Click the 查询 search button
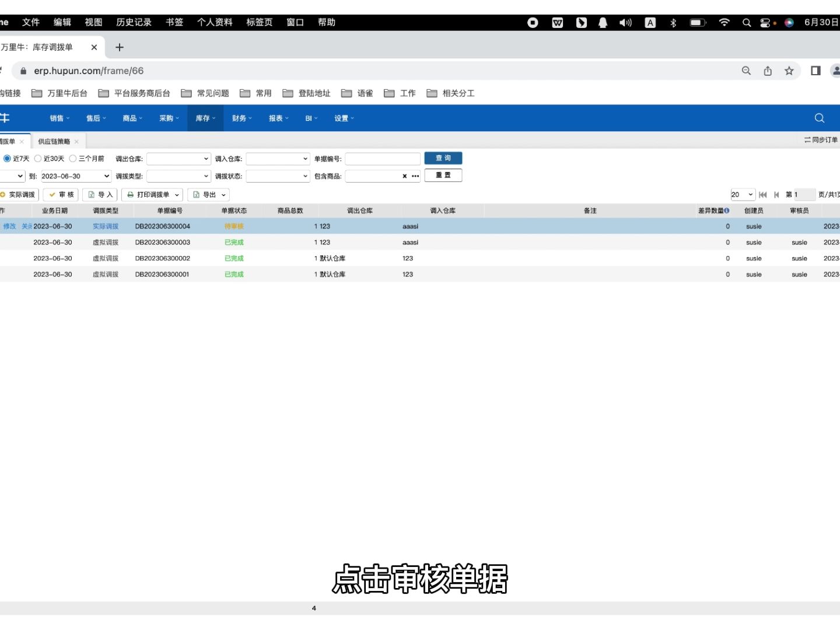Viewport: 840px width, 630px height. coord(443,157)
